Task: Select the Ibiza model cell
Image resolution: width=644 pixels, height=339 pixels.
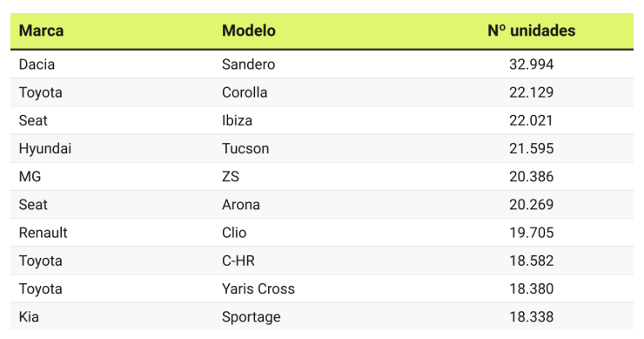Action: point(237,120)
